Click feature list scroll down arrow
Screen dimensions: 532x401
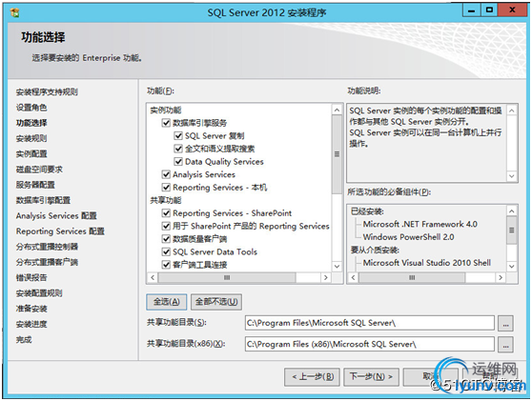337,267
